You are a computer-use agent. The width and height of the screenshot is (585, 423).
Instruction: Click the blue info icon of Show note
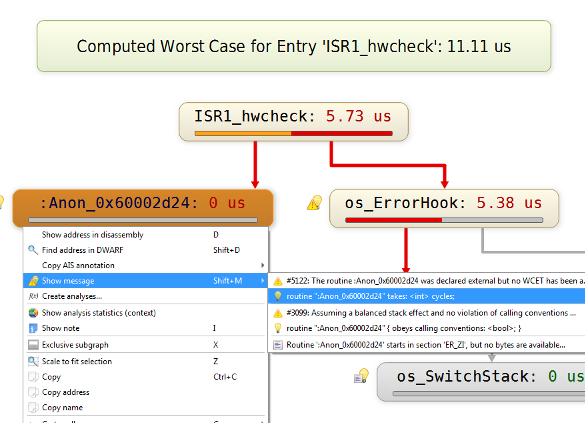[33, 328]
